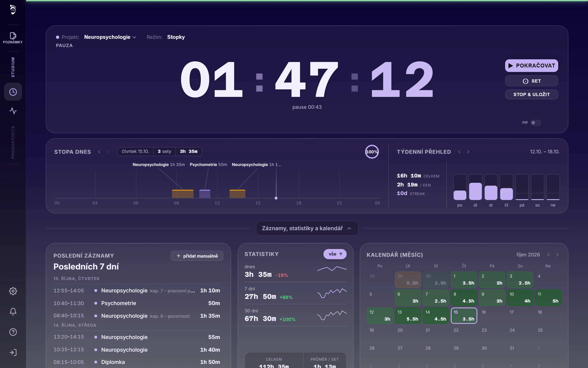The height and width of the screenshot is (368, 588).
Task: Toggle the PiP switch
Action: 536,123
